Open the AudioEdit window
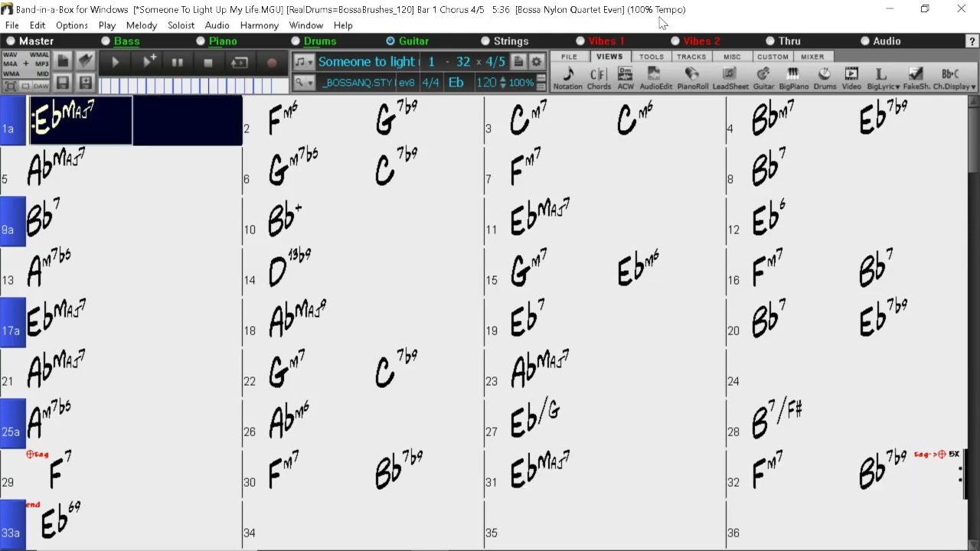Image resolution: width=980 pixels, height=551 pixels. [655, 79]
